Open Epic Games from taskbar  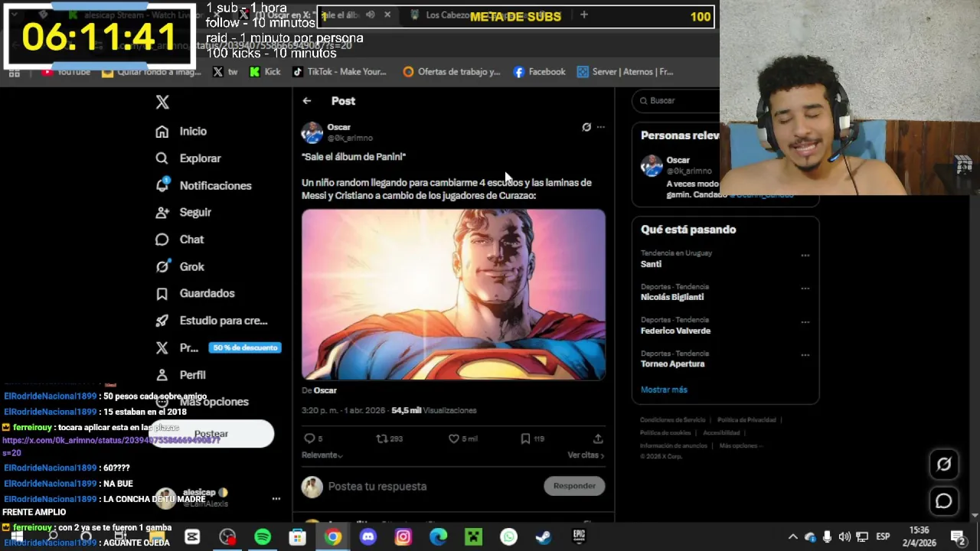579,537
